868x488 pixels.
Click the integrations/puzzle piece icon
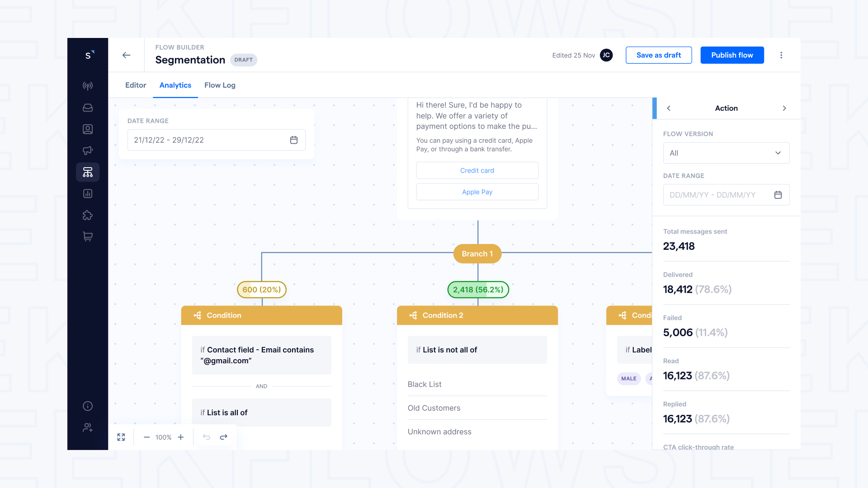[x=88, y=215]
